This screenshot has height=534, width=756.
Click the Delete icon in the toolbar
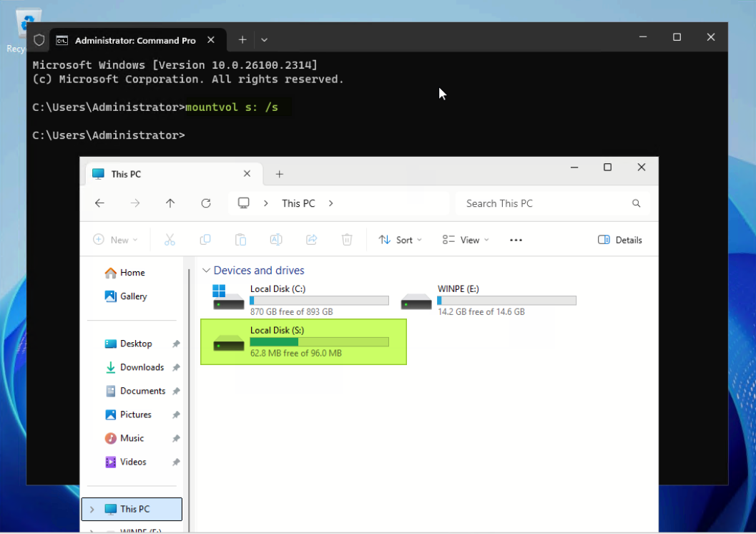pos(347,239)
